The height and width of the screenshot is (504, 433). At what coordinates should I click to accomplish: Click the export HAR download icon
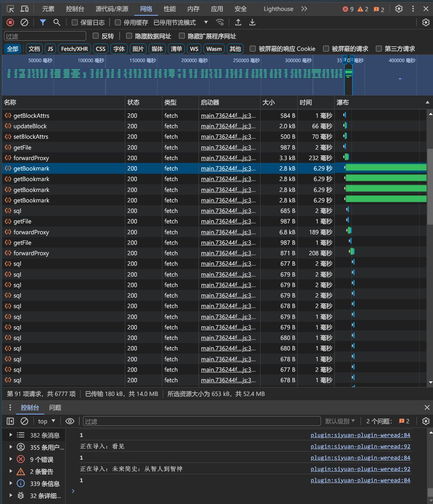[x=252, y=23]
